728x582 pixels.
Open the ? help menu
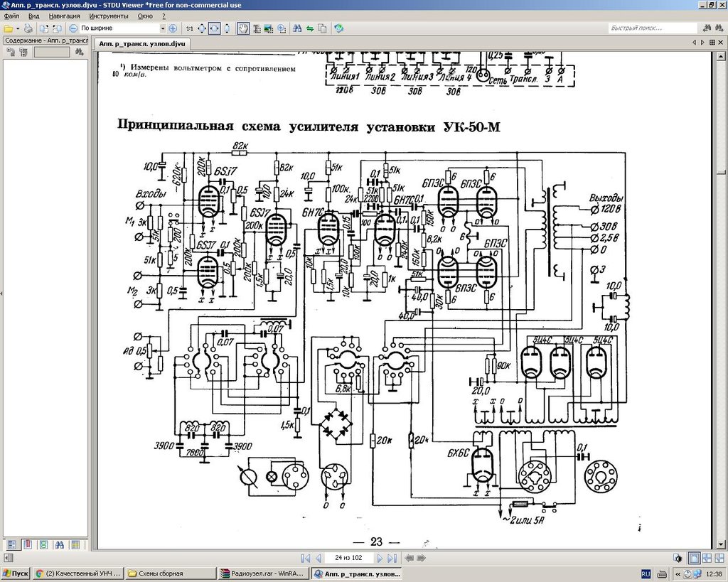click(164, 16)
